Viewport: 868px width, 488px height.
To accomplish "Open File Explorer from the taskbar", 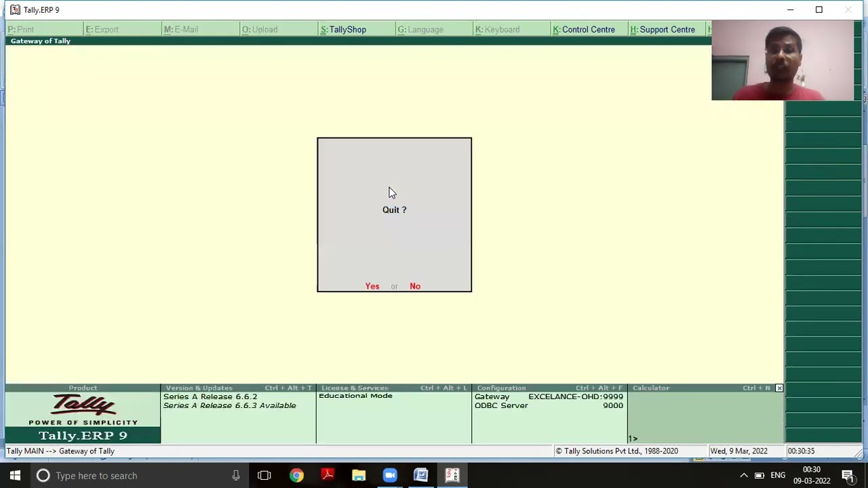I will tap(359, 475).
